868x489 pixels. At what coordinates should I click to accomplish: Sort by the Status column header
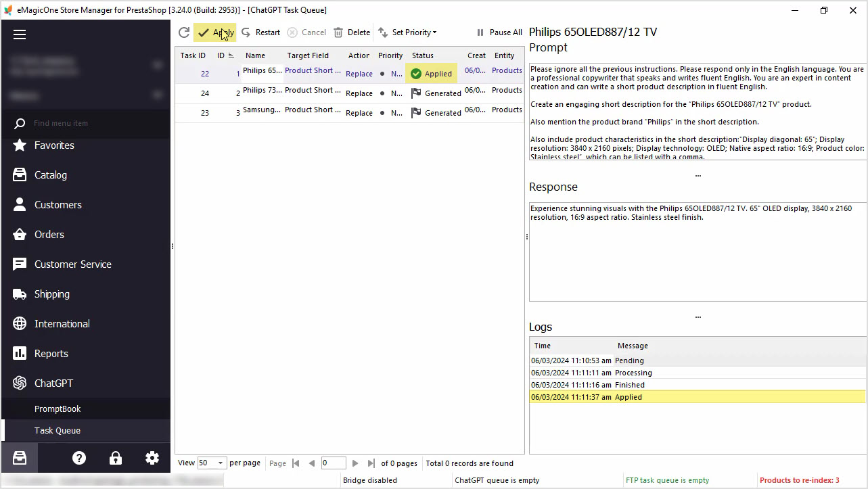423,55
